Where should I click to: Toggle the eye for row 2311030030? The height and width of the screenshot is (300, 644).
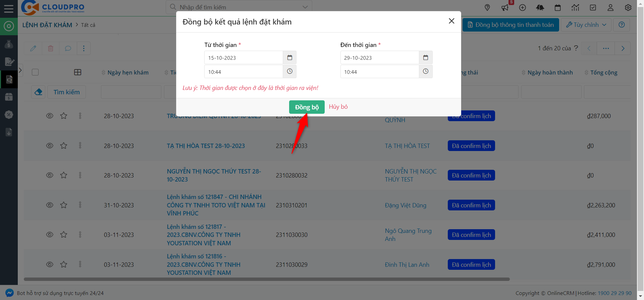coord(50,235)
